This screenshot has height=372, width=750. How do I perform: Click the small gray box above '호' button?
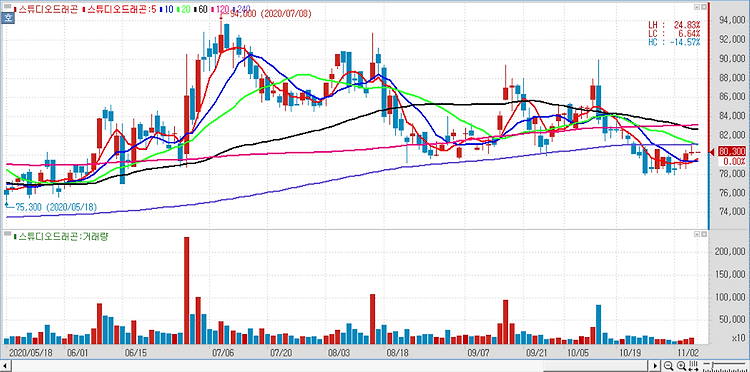[x=8, y=6]
